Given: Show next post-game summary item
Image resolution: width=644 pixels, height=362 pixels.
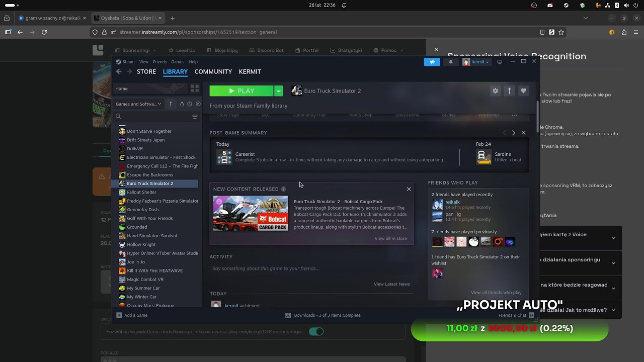Looking at the screenshot, I should (513, 133).
